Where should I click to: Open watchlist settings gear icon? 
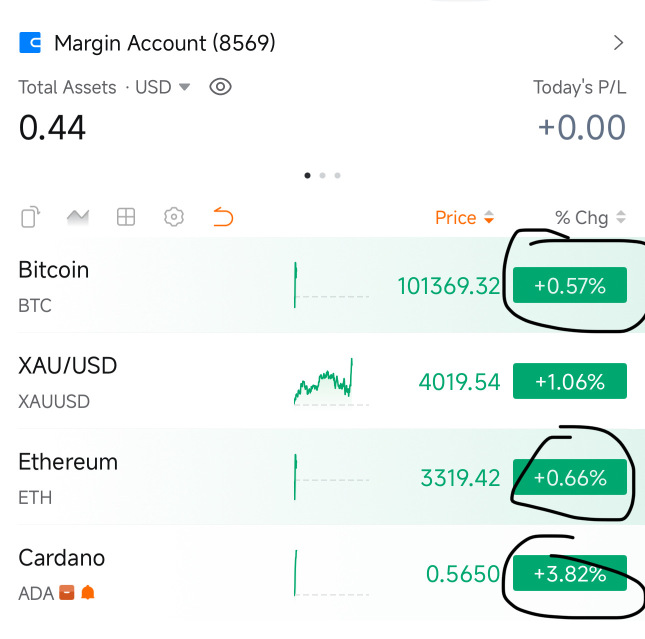(174, 216)
